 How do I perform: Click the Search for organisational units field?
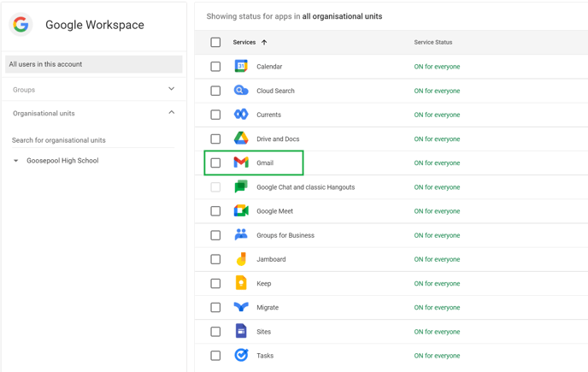(x=93, y=140)
